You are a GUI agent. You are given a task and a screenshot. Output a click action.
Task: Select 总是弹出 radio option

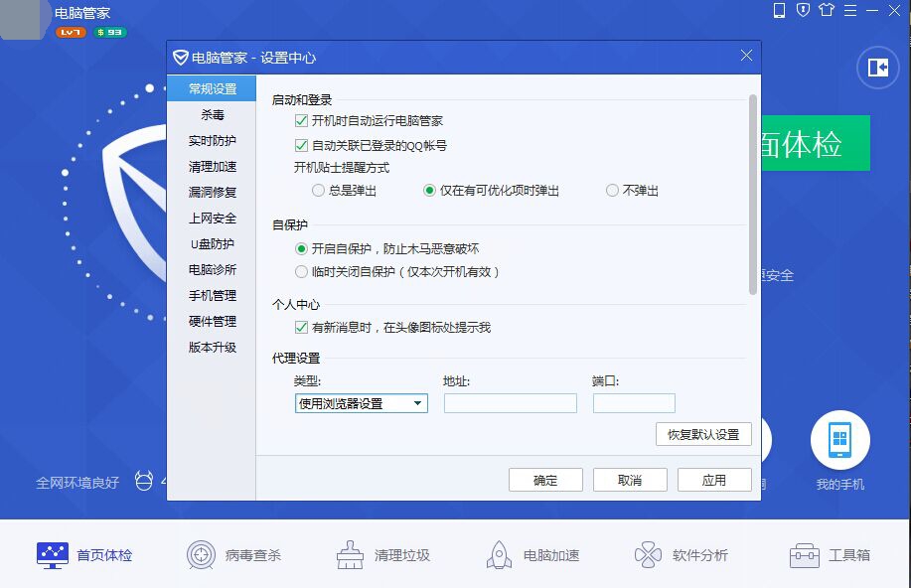click(318, 191)
